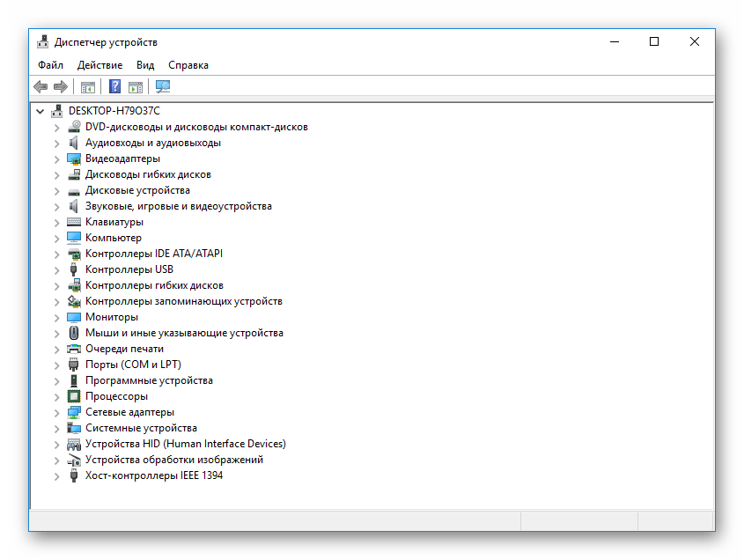This screenshot has height=560, width=744.
Task: Click the show/hide console tree icon
Action: [87, 86]
